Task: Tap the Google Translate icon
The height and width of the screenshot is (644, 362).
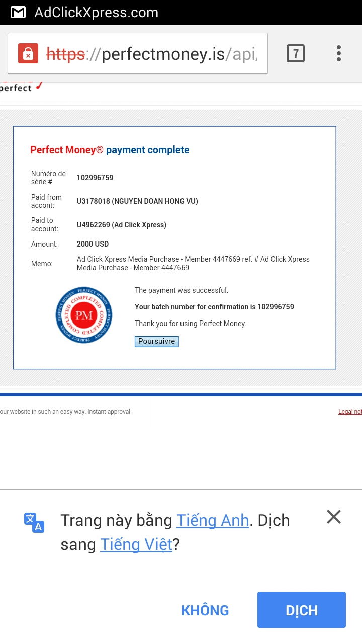Action: click(x=34, y=522)
